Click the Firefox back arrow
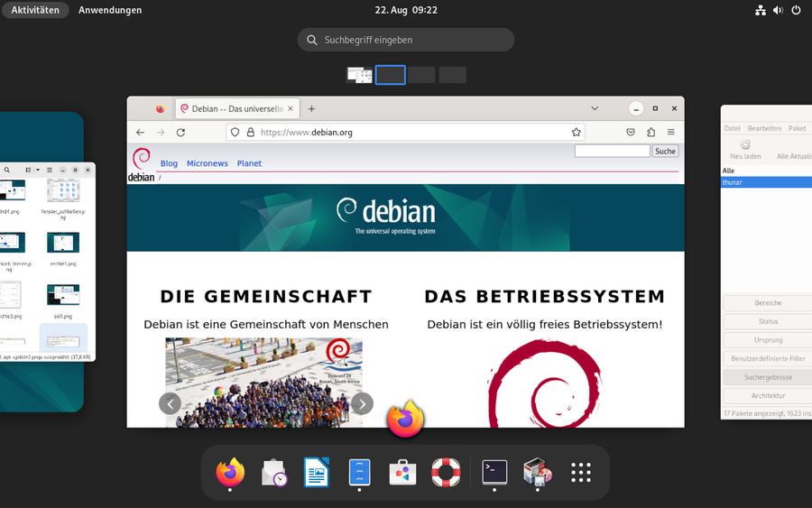Screen dimensions: 812x508 click(x=141, y=133)
